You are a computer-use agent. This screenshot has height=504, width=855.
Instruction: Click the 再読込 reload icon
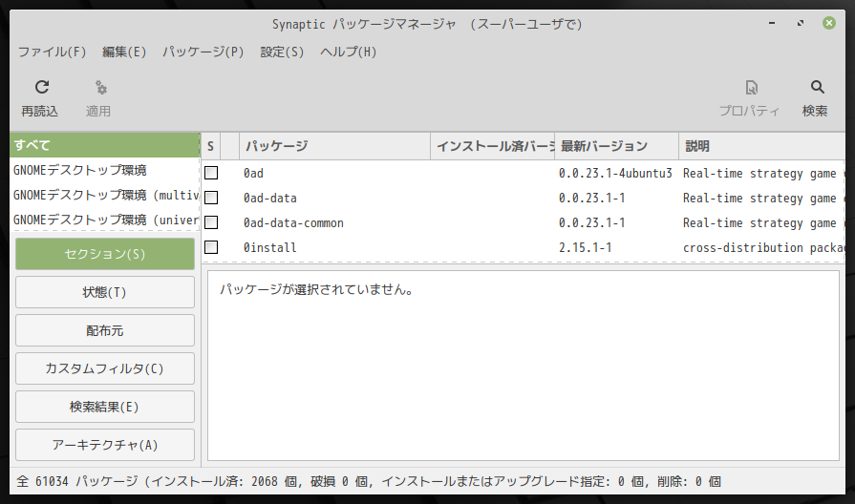click(x=42, y=87)
